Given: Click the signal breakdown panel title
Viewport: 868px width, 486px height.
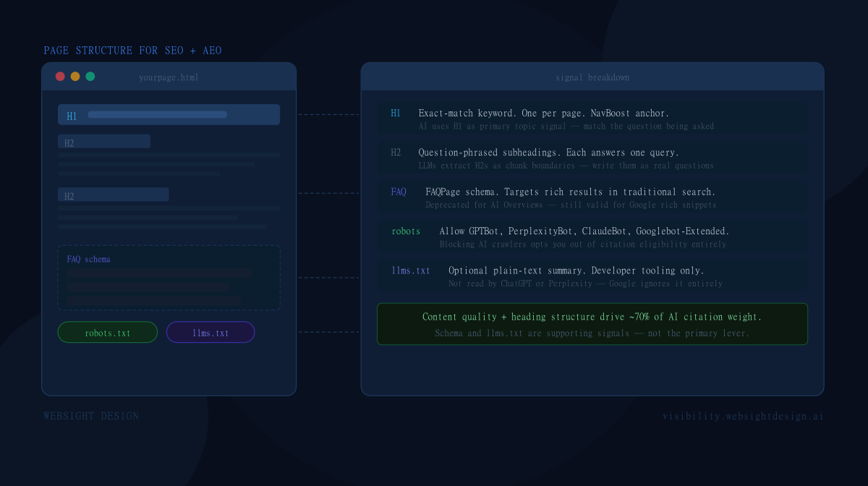Looking at the screenshot, I should coord(592,77).
